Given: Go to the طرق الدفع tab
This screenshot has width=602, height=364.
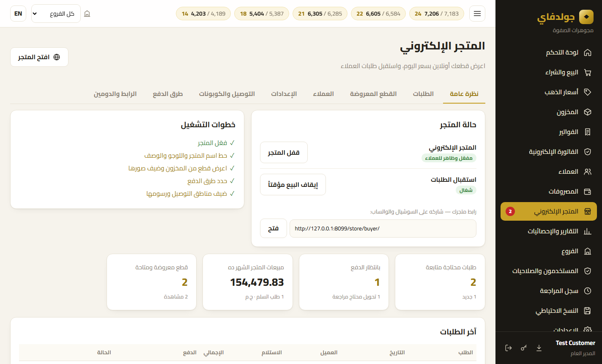Looking at the screenshot, I should coord(168,93).
